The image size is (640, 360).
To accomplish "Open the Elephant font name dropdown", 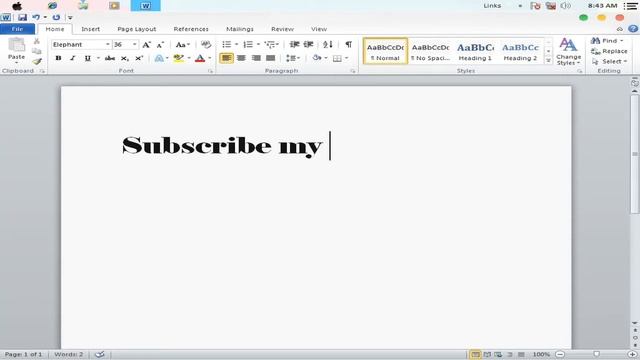I will point(107,44).
